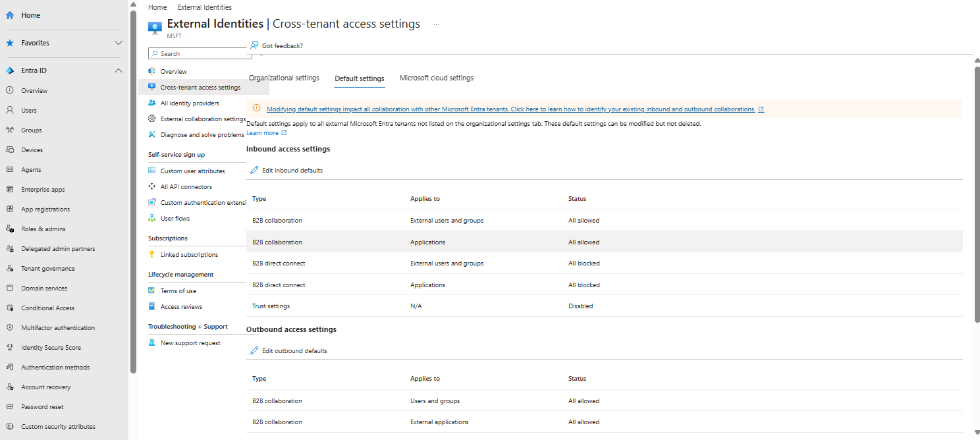980x440 pixels.
Task: Select inbound B2B direct connect Applications row
Action: 605,285
